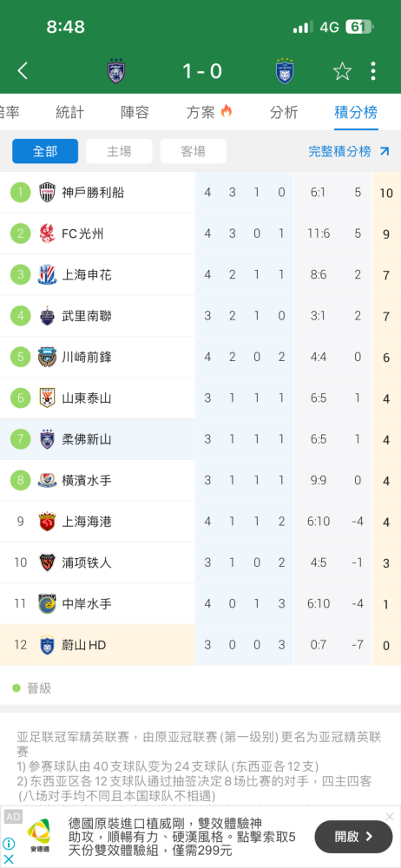Tap home team crest in header
This screenshot has height=868, width=401.
[116, 71]
